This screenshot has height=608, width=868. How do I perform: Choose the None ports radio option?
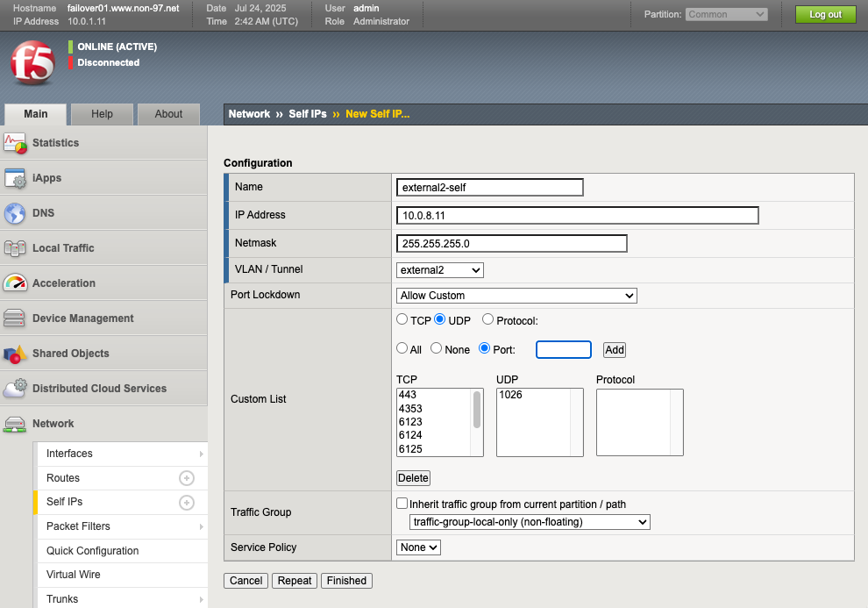coord(437,348)
